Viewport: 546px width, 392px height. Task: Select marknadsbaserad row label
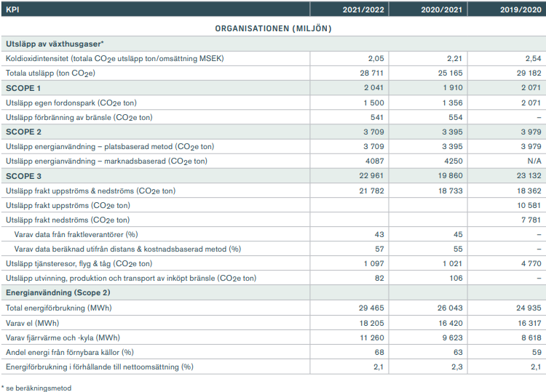tap(106, 161)
